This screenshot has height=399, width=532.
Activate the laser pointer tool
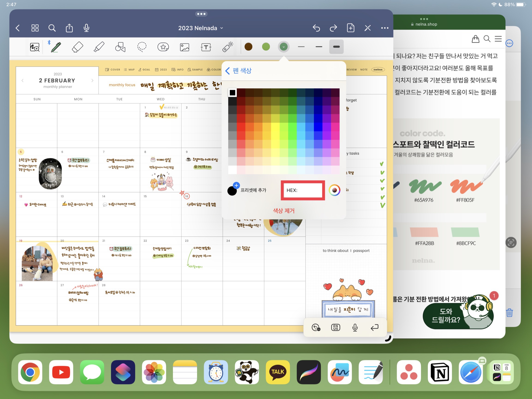pos(228,47)
